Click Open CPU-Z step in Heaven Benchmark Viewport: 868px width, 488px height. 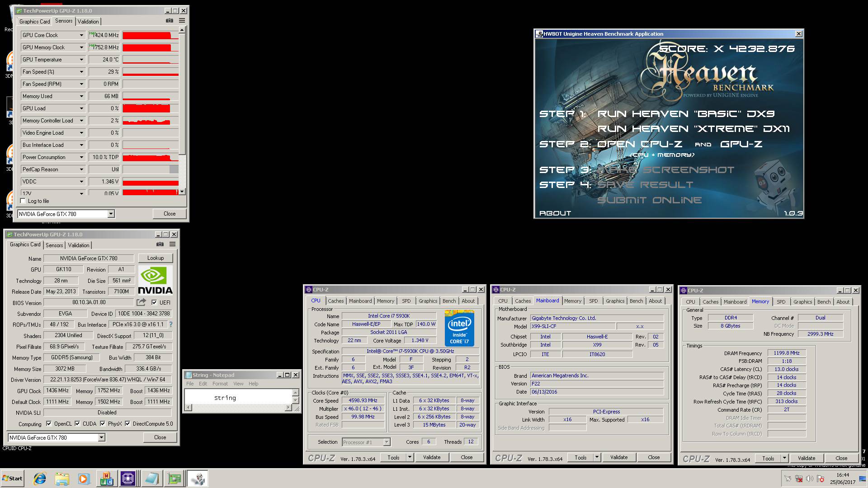tap(640, 144)
